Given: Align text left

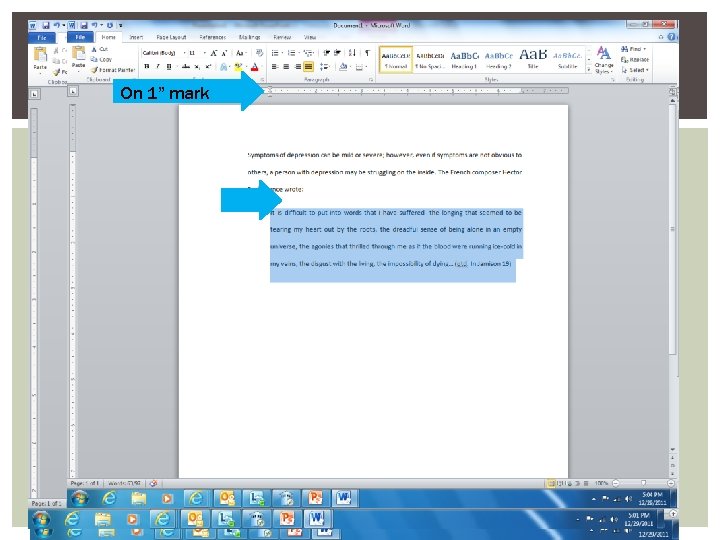Looking at the screenshot, I should [x=275, y=67].
